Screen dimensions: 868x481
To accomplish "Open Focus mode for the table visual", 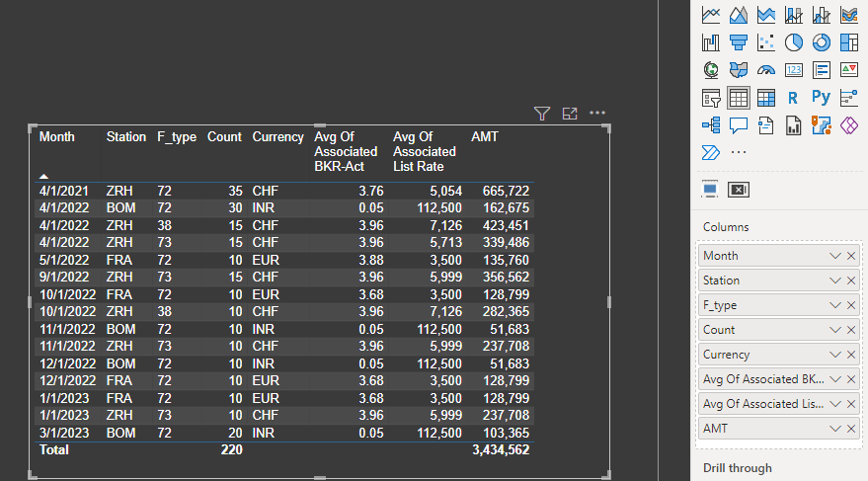I will point(569,114).
